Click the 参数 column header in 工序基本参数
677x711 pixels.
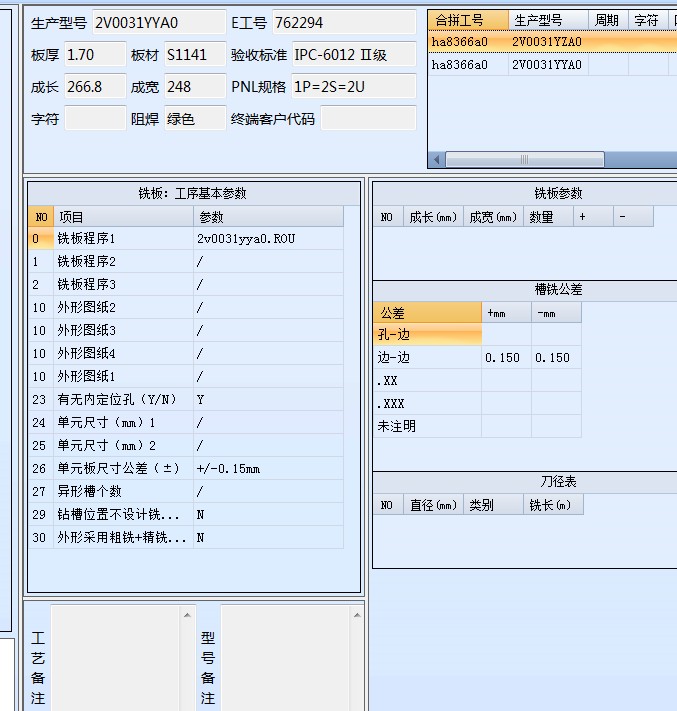pos(268,217)
